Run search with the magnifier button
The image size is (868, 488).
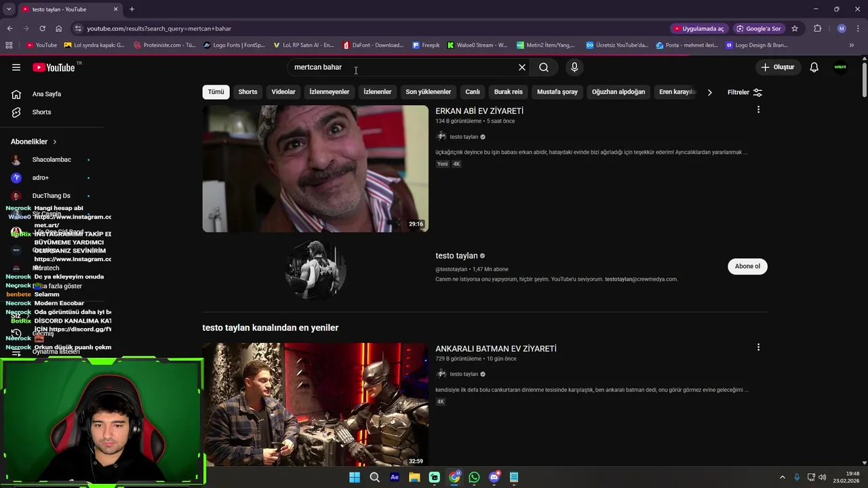click(544, 67)
